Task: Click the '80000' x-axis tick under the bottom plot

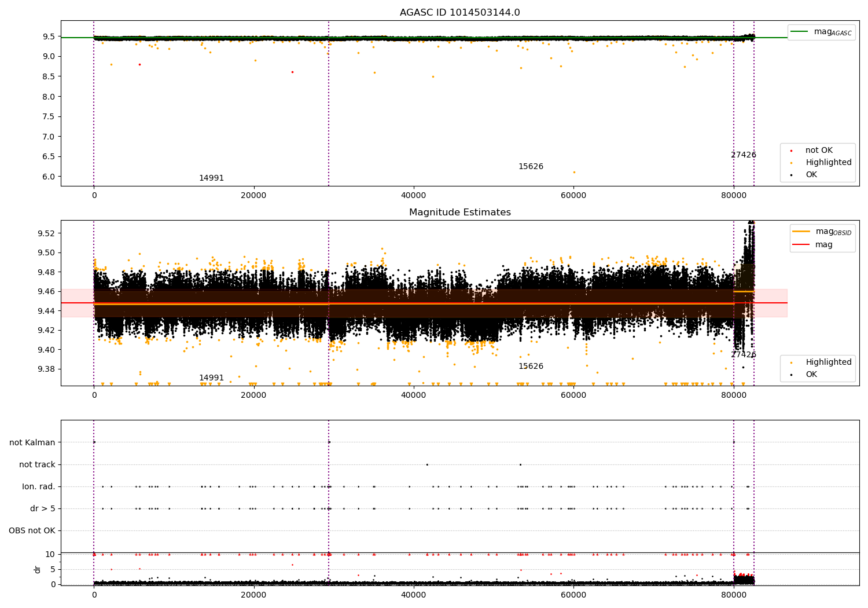Action: click(x=734, y=595)
